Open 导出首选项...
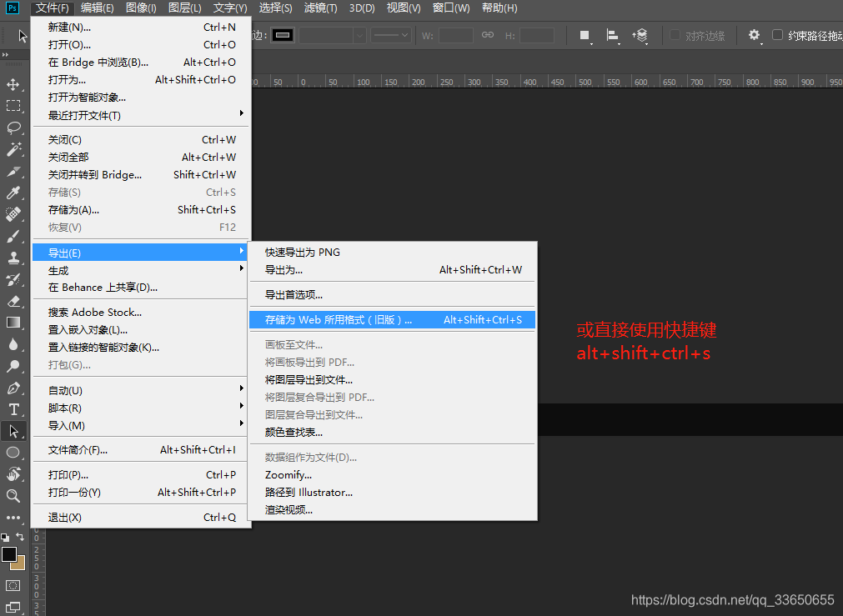 (x=393, y=295)
